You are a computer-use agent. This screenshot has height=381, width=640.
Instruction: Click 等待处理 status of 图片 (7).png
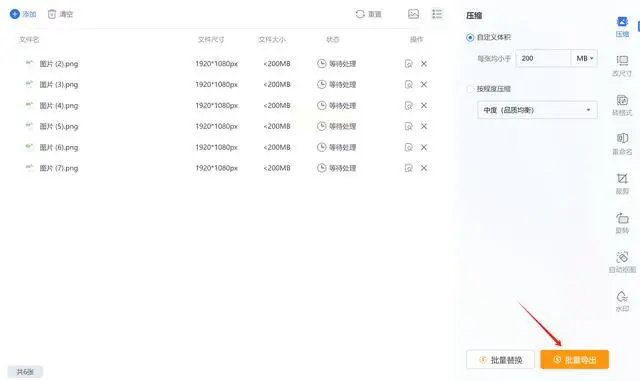coord(336,168)
